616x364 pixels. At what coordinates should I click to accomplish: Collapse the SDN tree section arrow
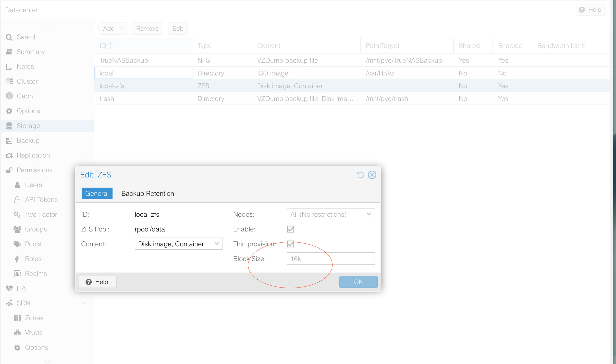84,303
